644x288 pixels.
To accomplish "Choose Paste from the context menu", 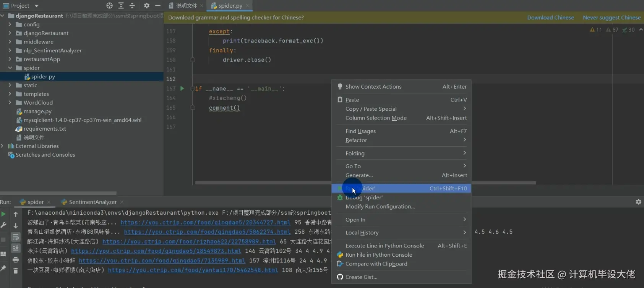I will click(401, 100).
